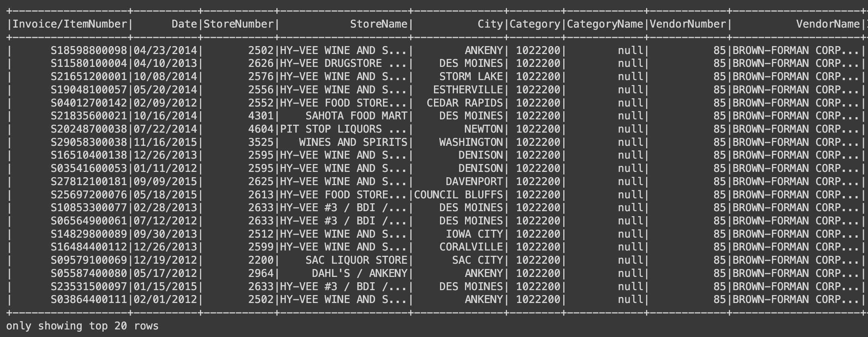Click the city IOWA CITY
This screenshot has height=337, width=868.
click(474, 234)
